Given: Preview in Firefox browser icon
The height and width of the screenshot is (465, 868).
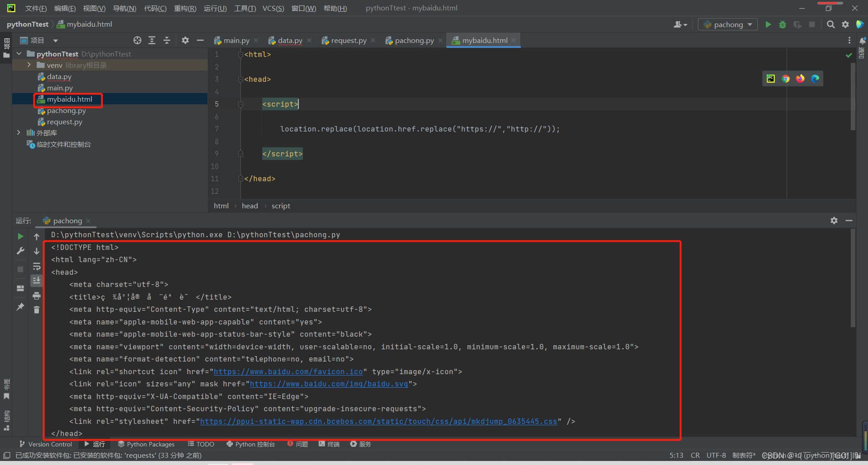Looking at the screenshot, I should [x=800, y=79].
